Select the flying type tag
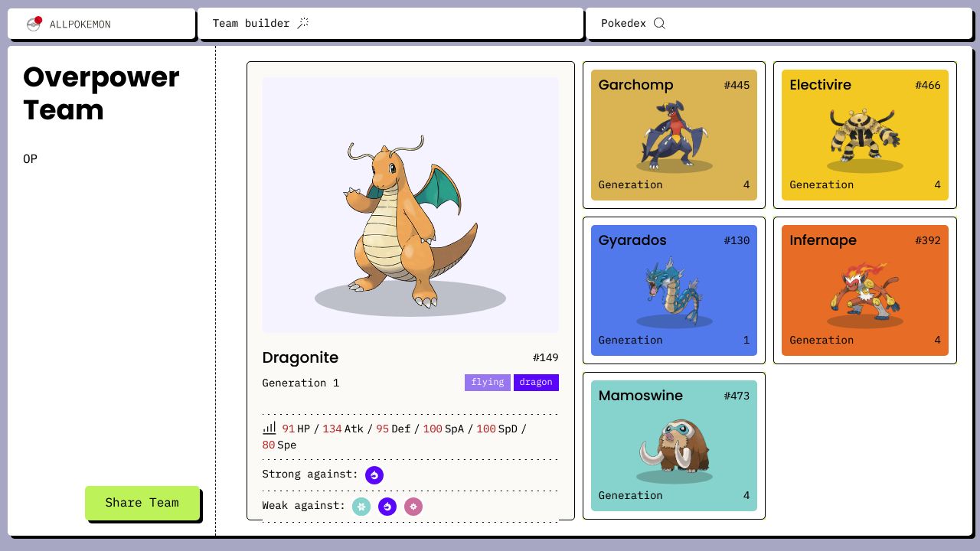 (487, 382)
